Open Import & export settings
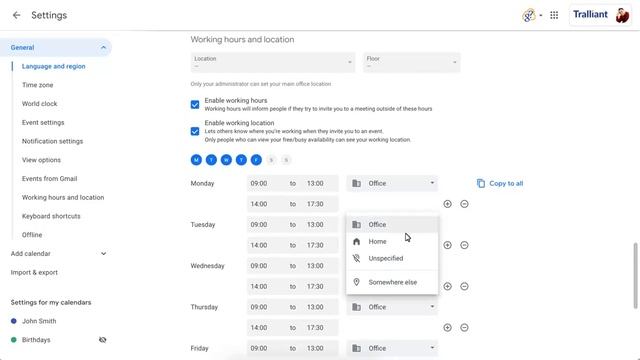Viewport: 640px width, 360px height. (34, 272)
